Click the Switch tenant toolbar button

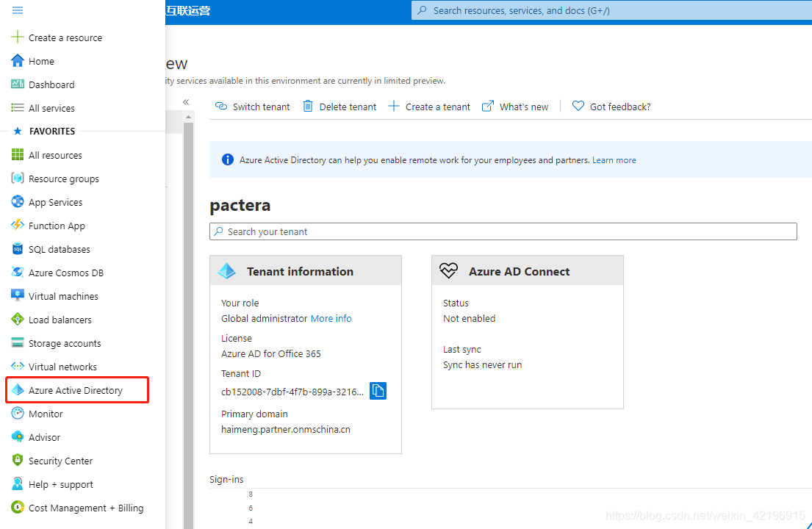pos(252,107)
